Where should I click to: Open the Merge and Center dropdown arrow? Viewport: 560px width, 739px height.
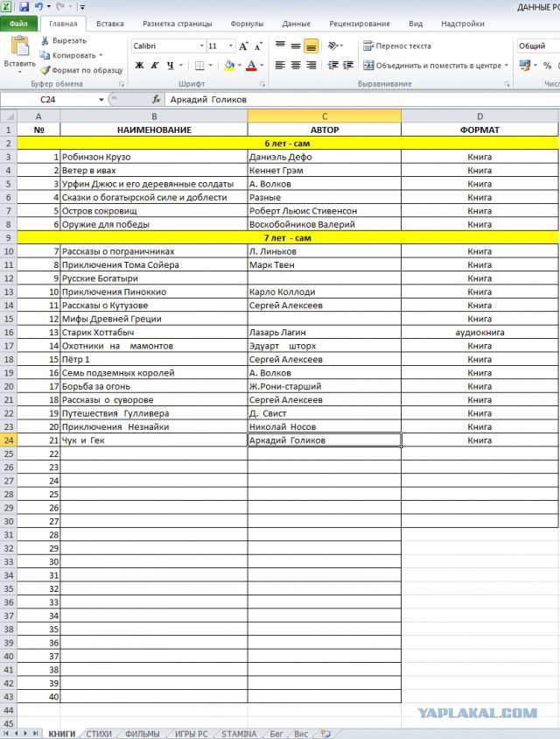pyautogui.click(x=507, y=65)
